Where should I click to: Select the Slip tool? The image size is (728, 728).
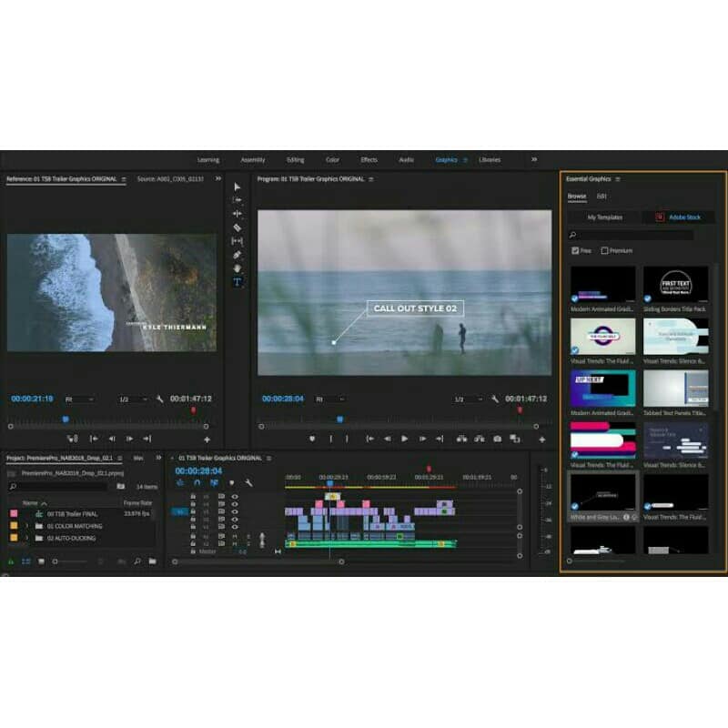coord(238,241)
